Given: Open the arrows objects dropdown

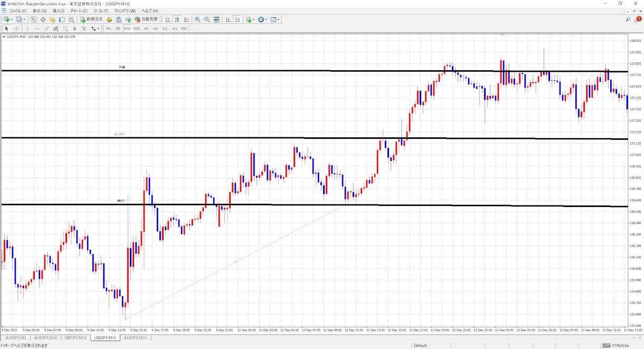Looking at the screenshot, I should pos(95,29).
